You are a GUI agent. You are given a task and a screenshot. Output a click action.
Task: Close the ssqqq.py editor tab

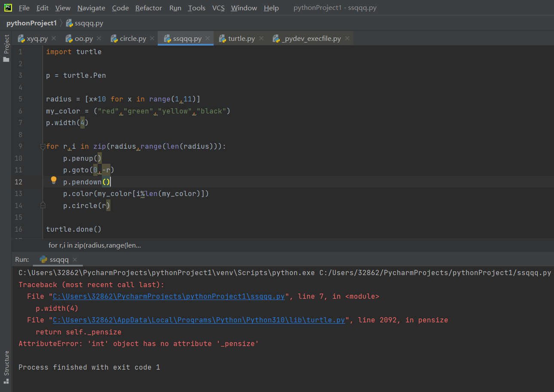(x=208, y=38)
